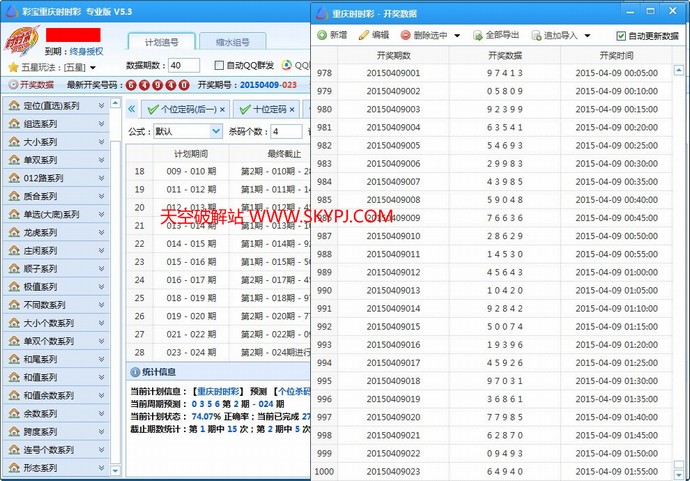Click the 统计信息 info icon
The height and width of the screenshot is (481, 690).
(x=135, y=372)
